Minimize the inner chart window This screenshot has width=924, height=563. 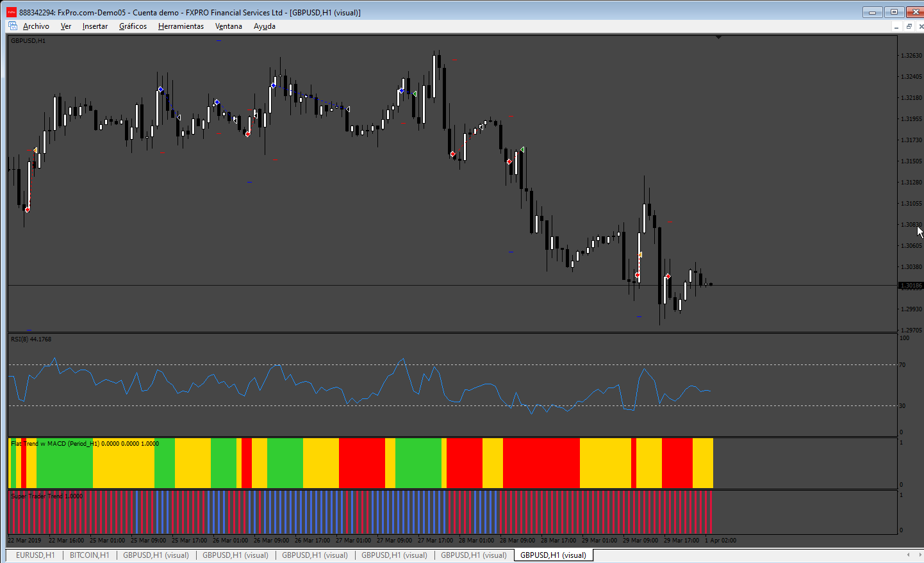[x=896, y=26]
